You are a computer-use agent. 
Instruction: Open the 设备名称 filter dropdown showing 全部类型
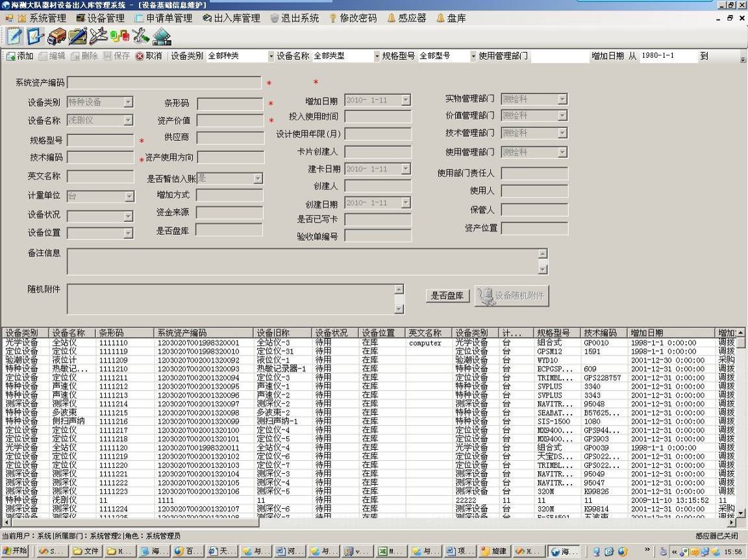(377, 56)
